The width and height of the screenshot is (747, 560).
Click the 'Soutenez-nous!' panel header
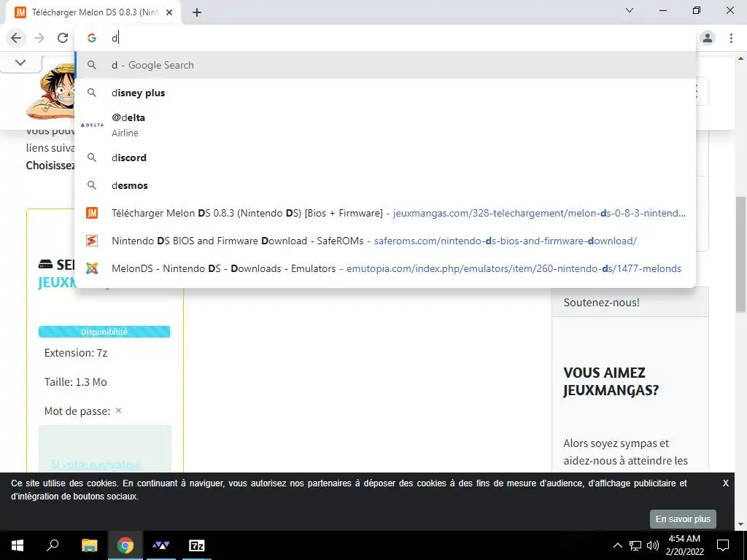tap(630, 303)
